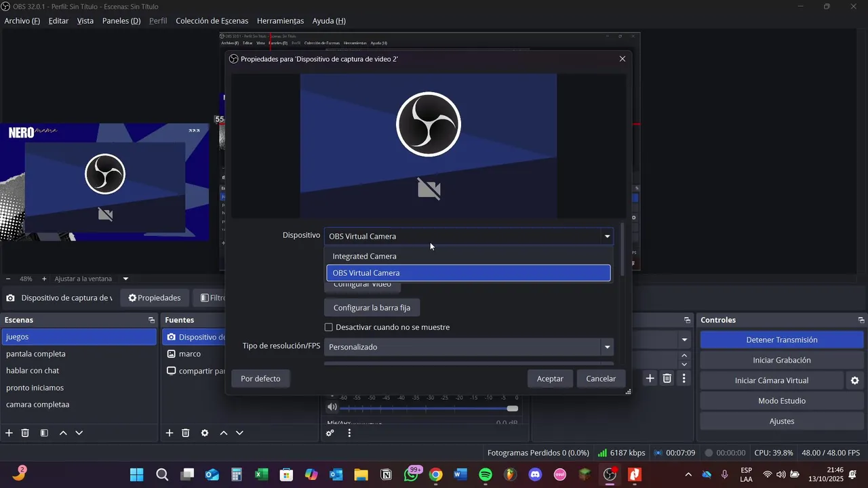Open advanced audio properties gears icon in mixer
Screen dimensions: 868x488
coord(330,433)
